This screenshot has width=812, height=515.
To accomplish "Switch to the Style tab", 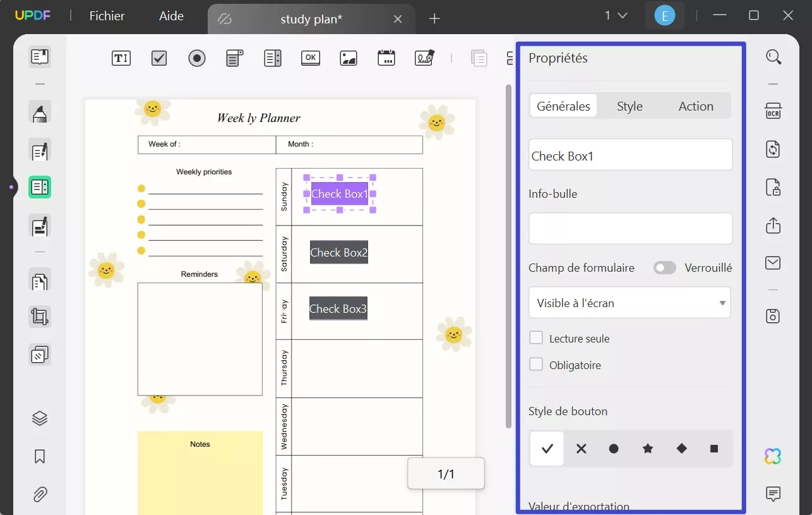I will coord(630,106).
